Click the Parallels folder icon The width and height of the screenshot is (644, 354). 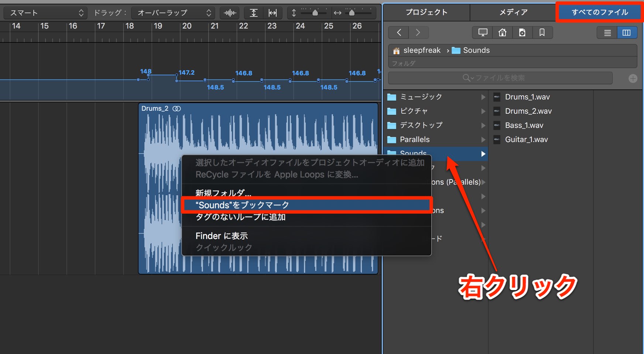[x=392, y=140]
